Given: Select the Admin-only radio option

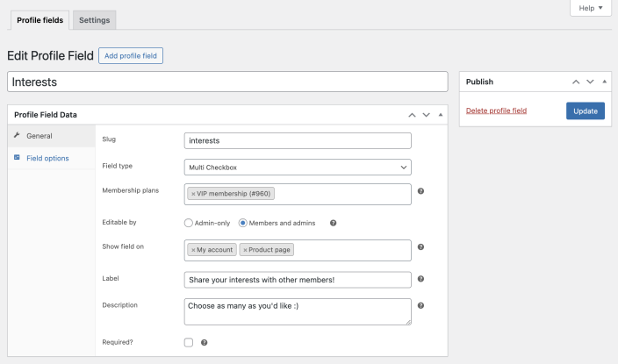Looking at the screenshot, I should [189, 223].
